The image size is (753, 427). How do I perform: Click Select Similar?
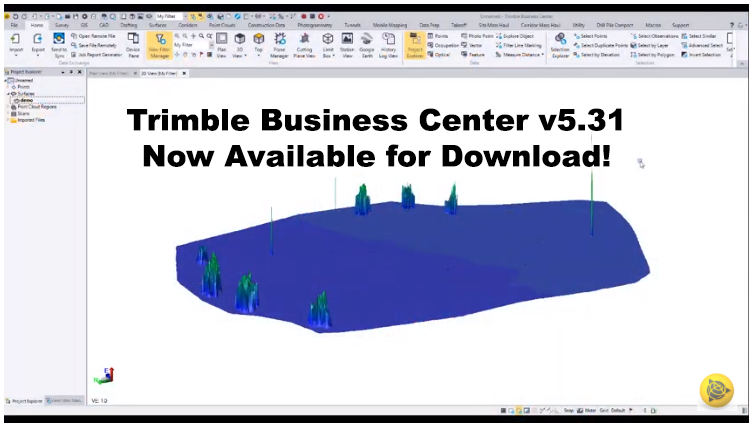pyautogui.click(x=699, y=36)
